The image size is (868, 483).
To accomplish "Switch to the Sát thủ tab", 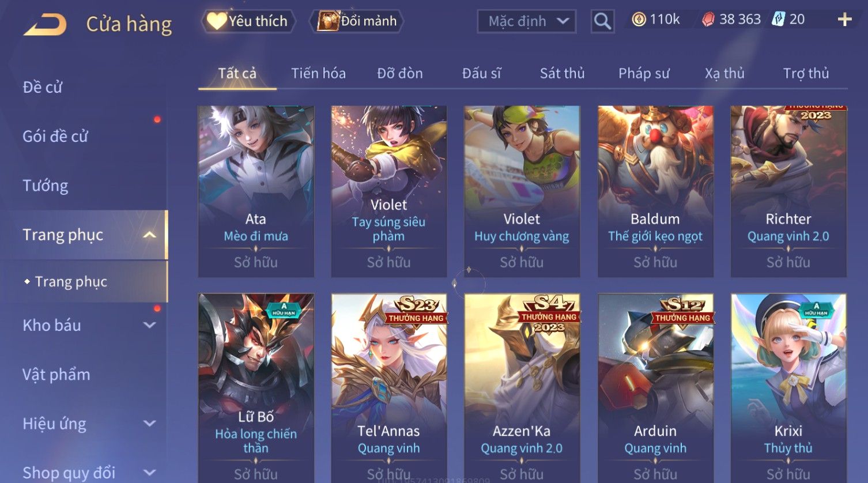I will (x=562, y=73).
